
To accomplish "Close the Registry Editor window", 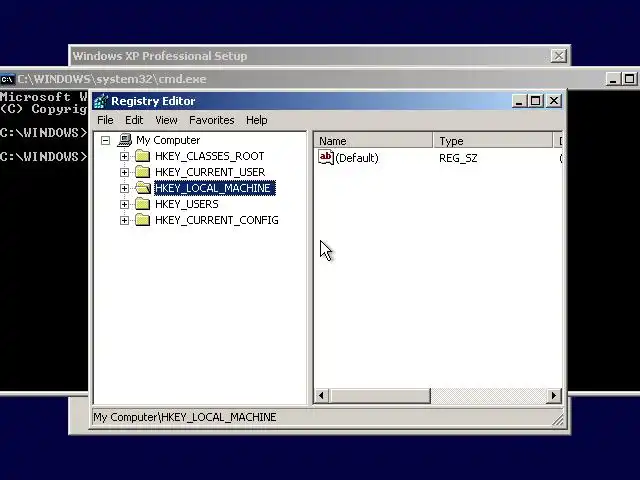I will 553,101.
